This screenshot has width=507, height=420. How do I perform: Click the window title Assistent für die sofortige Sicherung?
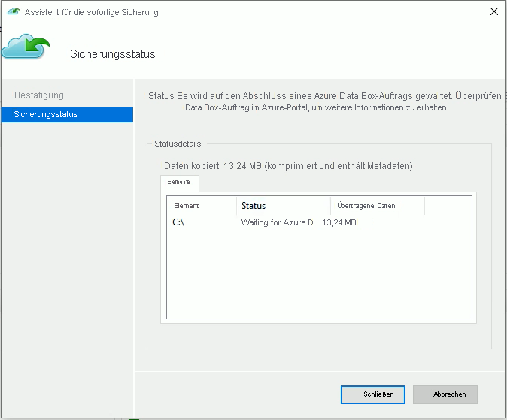point(92,13)
